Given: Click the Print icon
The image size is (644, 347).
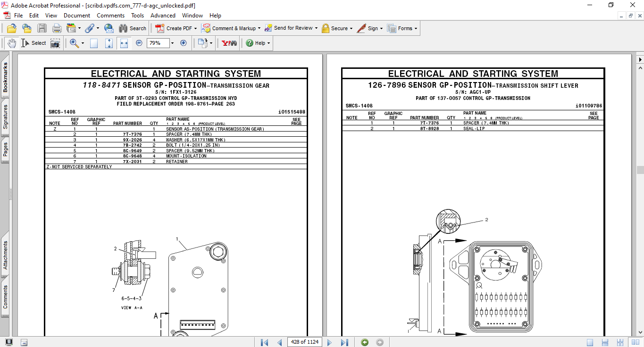Looking at the screenshot, I should (57, 28).
